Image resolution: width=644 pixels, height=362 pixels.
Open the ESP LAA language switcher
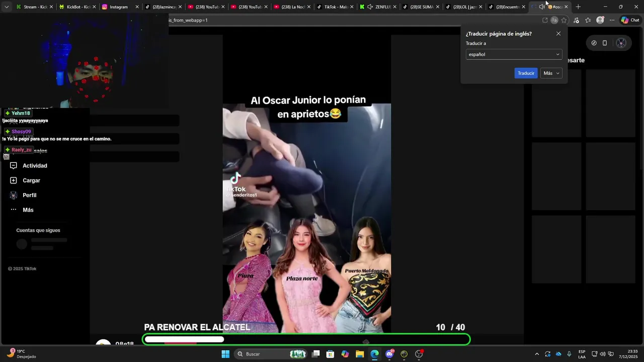coord(582,354)
